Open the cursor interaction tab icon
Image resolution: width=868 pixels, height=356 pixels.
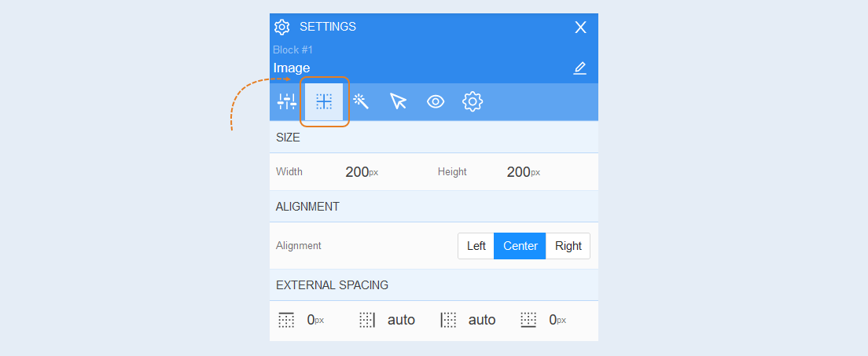point(398,101)
